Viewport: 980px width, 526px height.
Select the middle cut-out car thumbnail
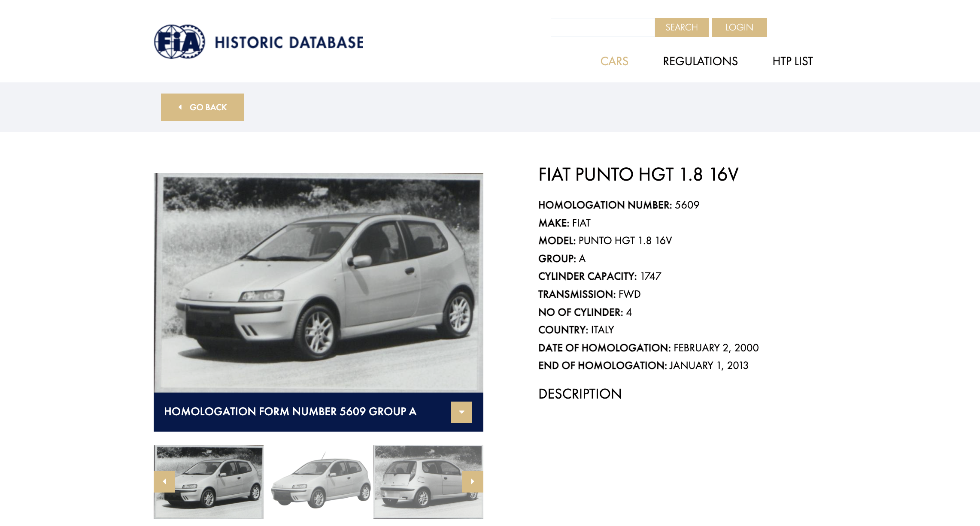(x=319, y=482)
